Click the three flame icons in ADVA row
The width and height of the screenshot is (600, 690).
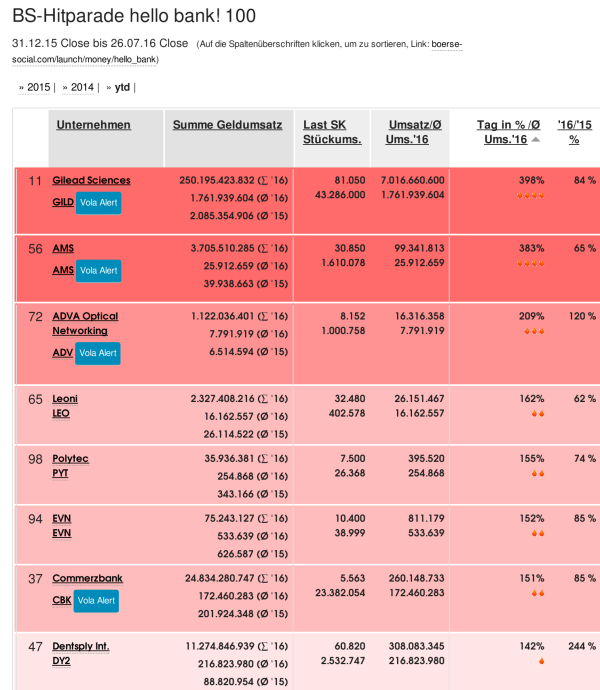click(x=530, y=331)
